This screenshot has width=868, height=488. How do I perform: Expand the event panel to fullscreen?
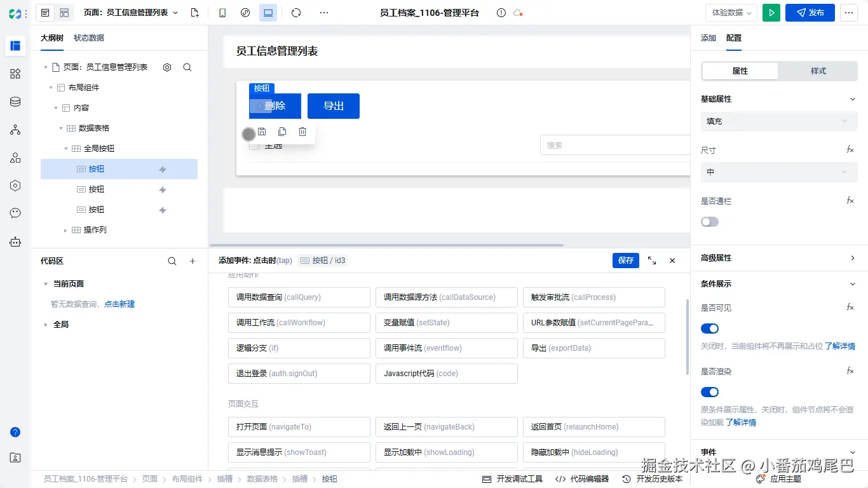[x=652, y=261]
